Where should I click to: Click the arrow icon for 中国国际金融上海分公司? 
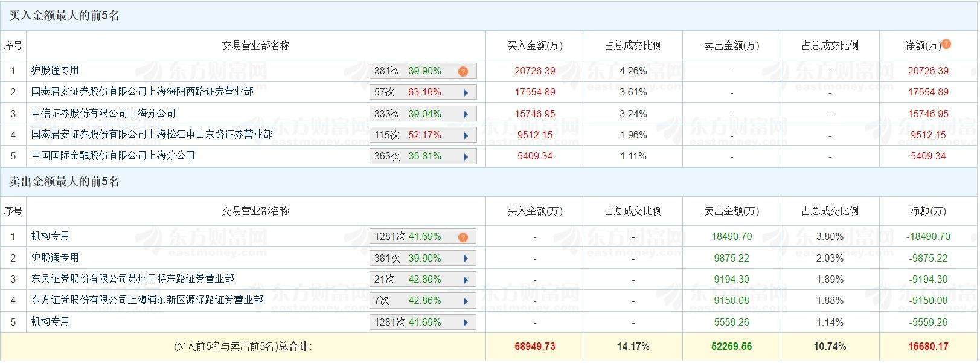[x=466, y=156]
